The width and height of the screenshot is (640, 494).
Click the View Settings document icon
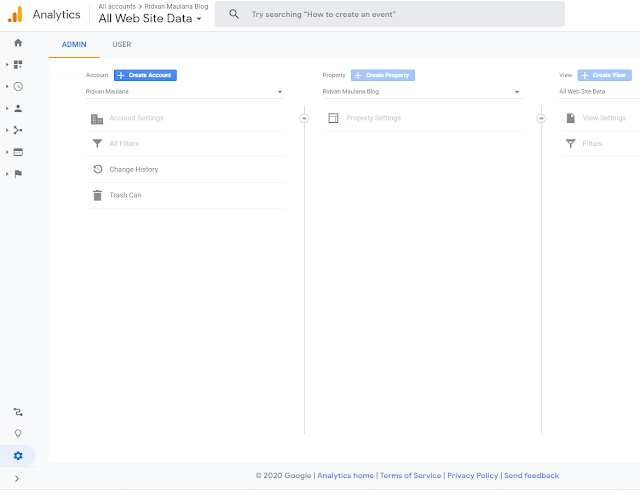571,118
